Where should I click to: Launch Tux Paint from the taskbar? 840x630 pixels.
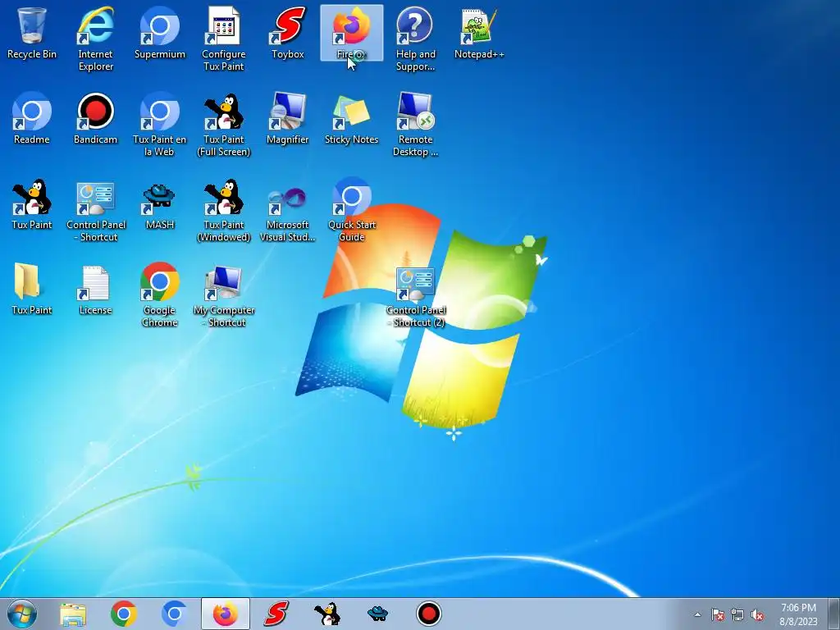point(326,614)
